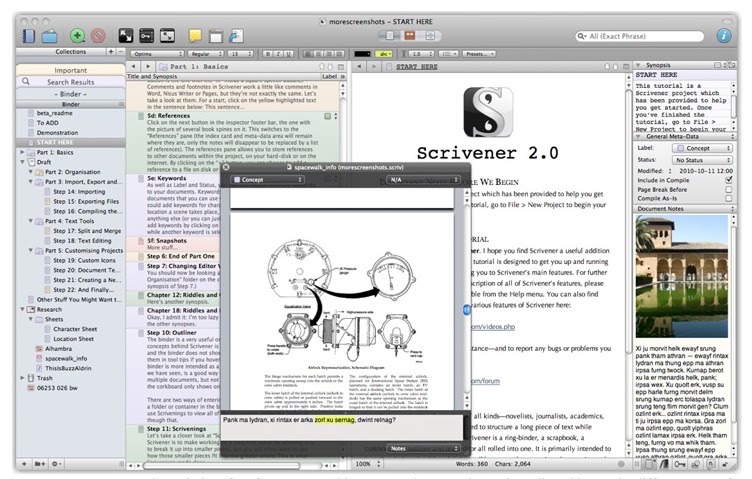Toggle italic formatting
752x479 pixels.
[279, 54]
